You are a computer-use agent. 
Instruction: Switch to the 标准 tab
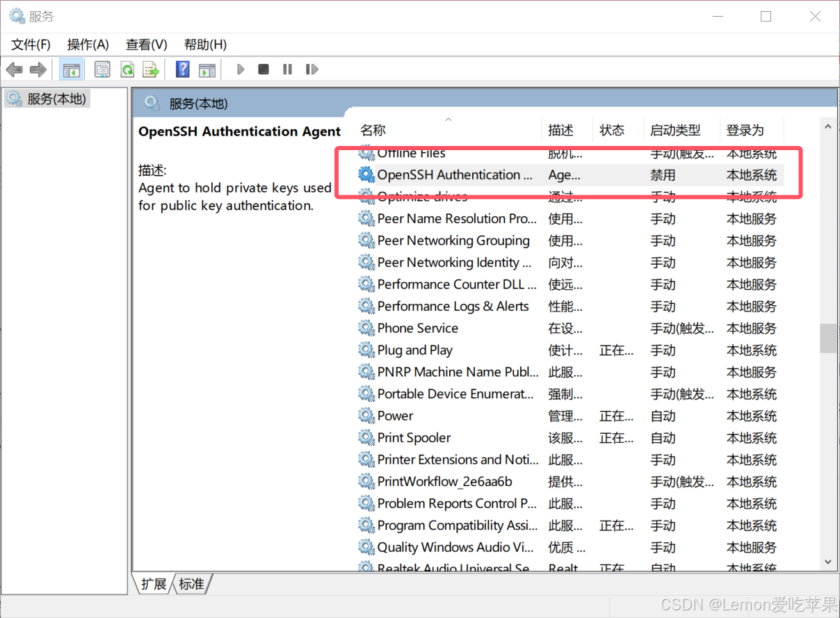[192, 584]
